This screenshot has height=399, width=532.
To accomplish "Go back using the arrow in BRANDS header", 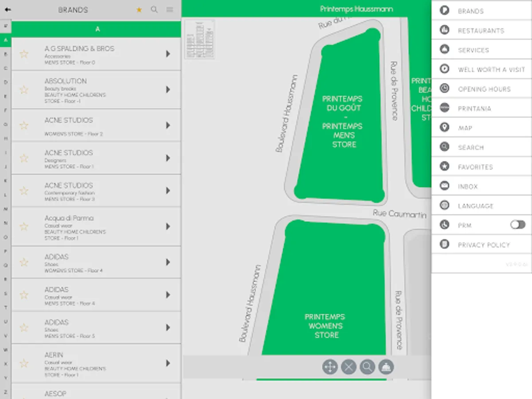I will pos(8,9).
